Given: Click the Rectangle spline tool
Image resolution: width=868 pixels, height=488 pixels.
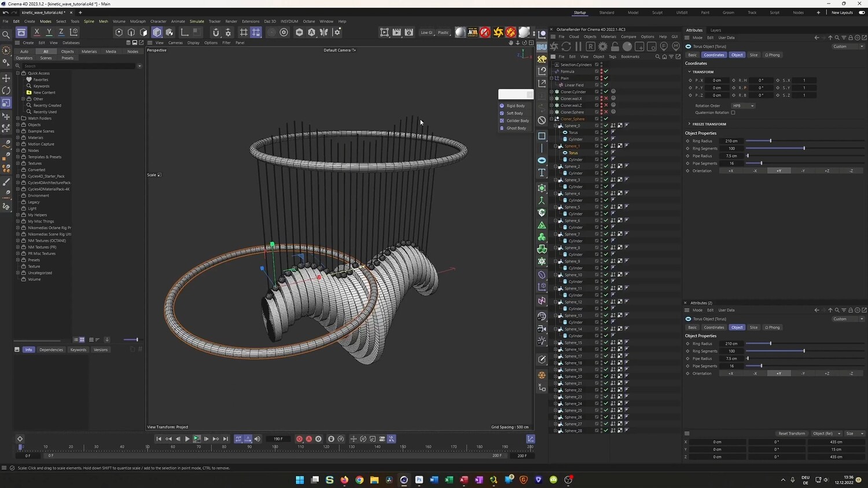Looking at the screenshot, I should [542, 136].
